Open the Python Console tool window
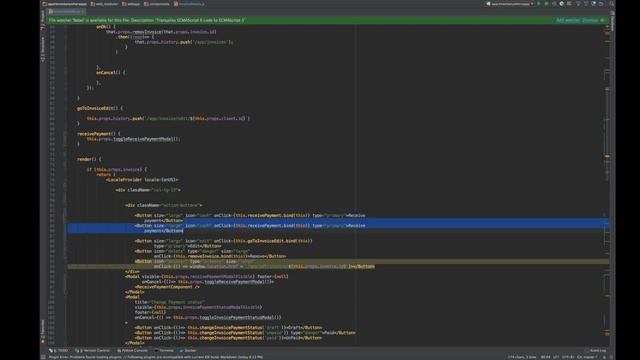Screen dimensions: 640x360 coord(132,350)
